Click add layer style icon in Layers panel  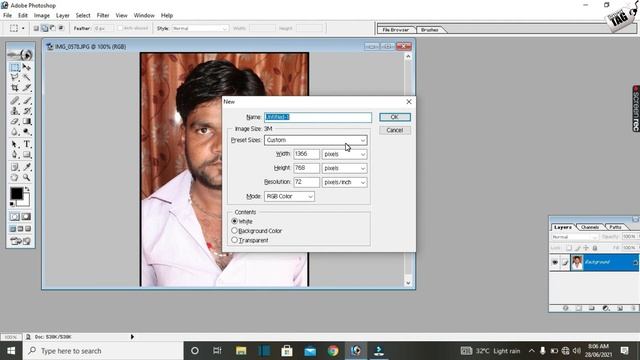click(566, 308)
